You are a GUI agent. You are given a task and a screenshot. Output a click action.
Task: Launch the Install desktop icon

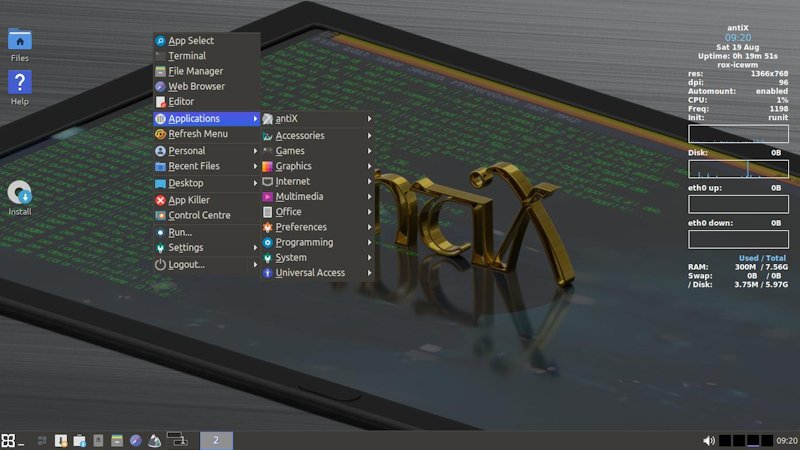(x=20, y=198)
